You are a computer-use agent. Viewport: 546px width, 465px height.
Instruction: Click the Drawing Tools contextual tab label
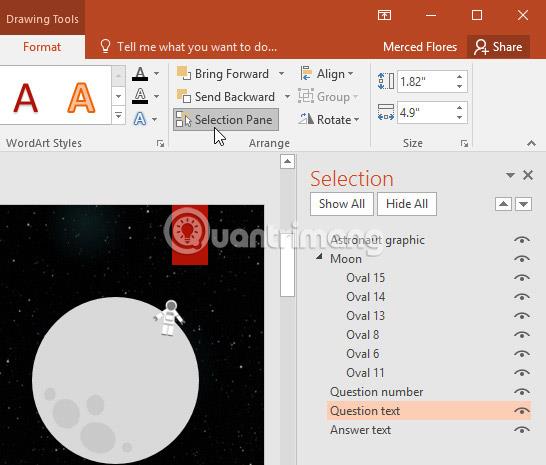(42, 18)
